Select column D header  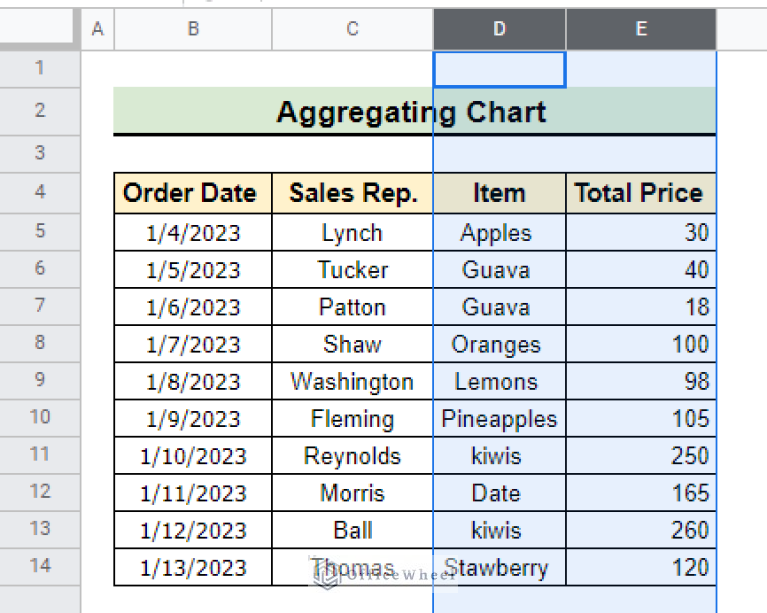click(499, 30)
